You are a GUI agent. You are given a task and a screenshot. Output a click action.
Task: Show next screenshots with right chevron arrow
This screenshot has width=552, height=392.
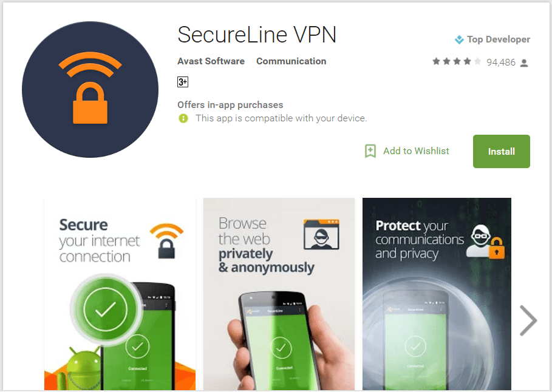coord(528,320)
